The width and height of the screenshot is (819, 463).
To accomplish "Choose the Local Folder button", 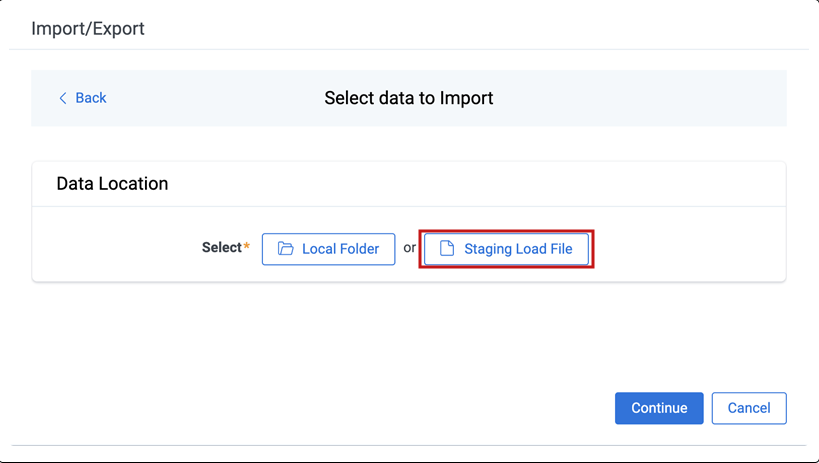I will pyautogui.click(x=328, y=249).
